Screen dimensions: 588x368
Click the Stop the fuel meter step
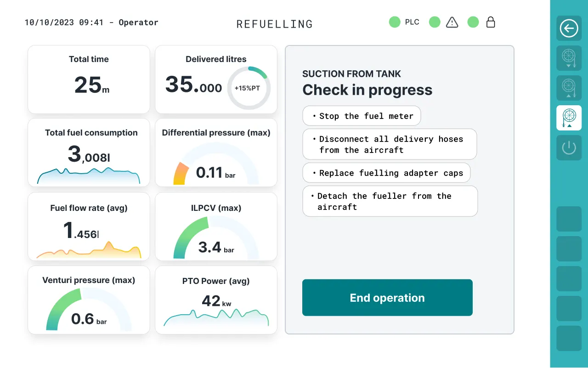[362, 116]
